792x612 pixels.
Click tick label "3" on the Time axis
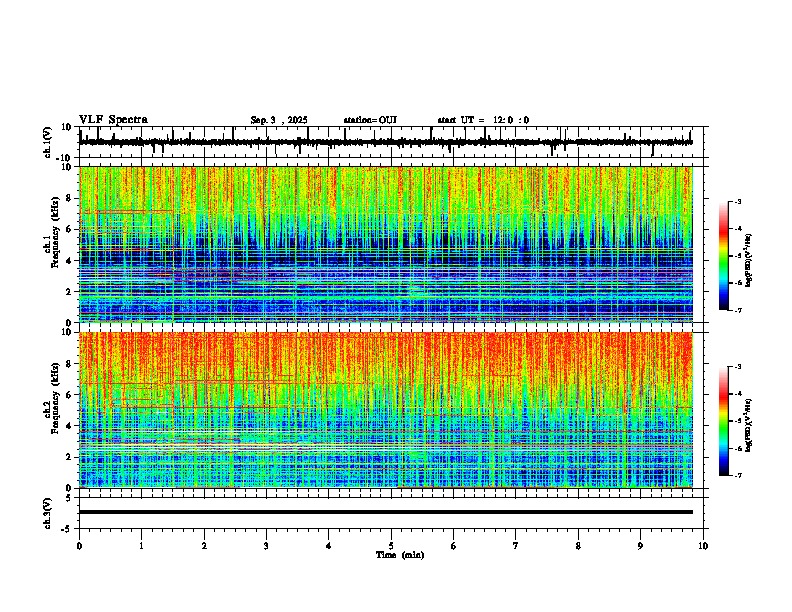click(266, 546)
